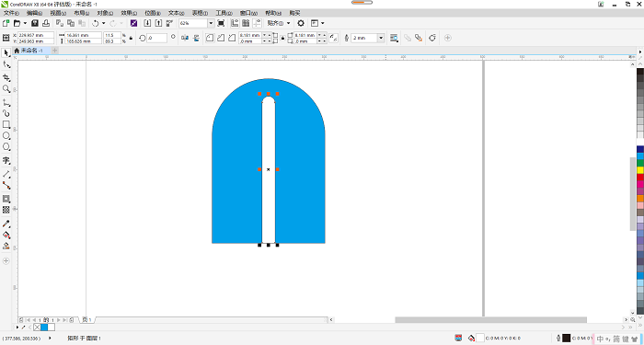
Task: Click the New document icon
Action: click(x=6, y=23)
